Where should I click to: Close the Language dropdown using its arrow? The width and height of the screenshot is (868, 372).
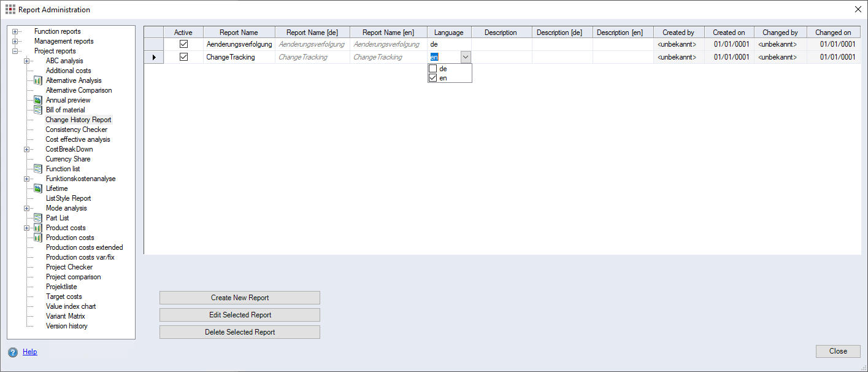466,57
